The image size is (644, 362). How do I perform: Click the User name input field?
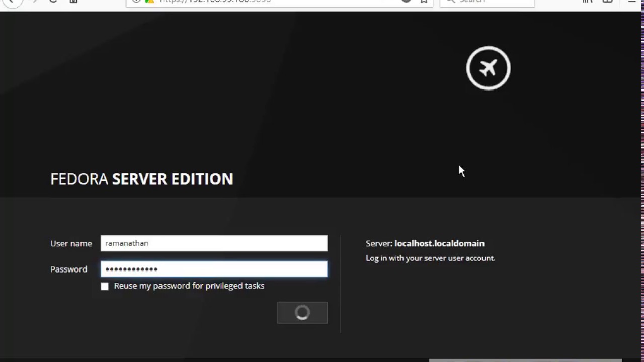[214, 243]
